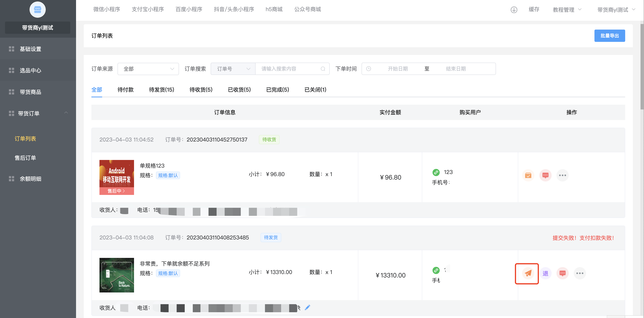
Task: Click the search magnifier icon
Action: [323, 69]
